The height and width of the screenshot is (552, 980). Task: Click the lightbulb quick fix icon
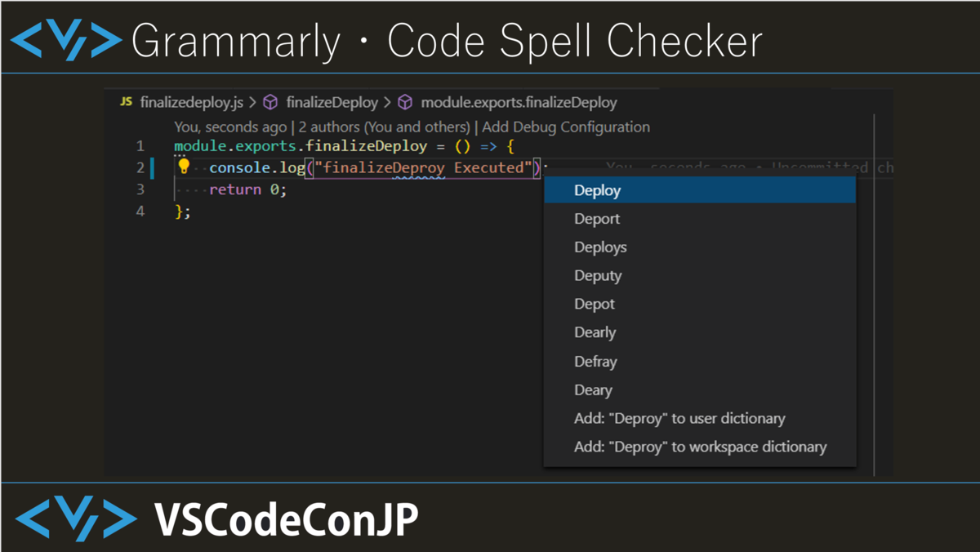tap(184, 167)
